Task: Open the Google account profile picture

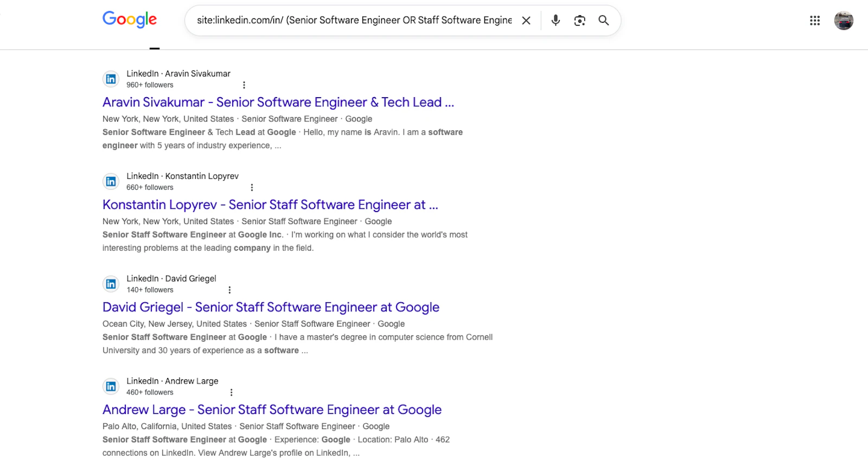Action: 844,21
